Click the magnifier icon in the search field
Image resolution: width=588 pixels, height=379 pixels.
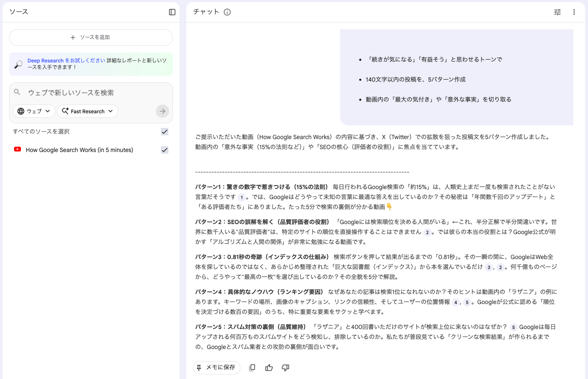pyautogui.click(x=17, y=92)
